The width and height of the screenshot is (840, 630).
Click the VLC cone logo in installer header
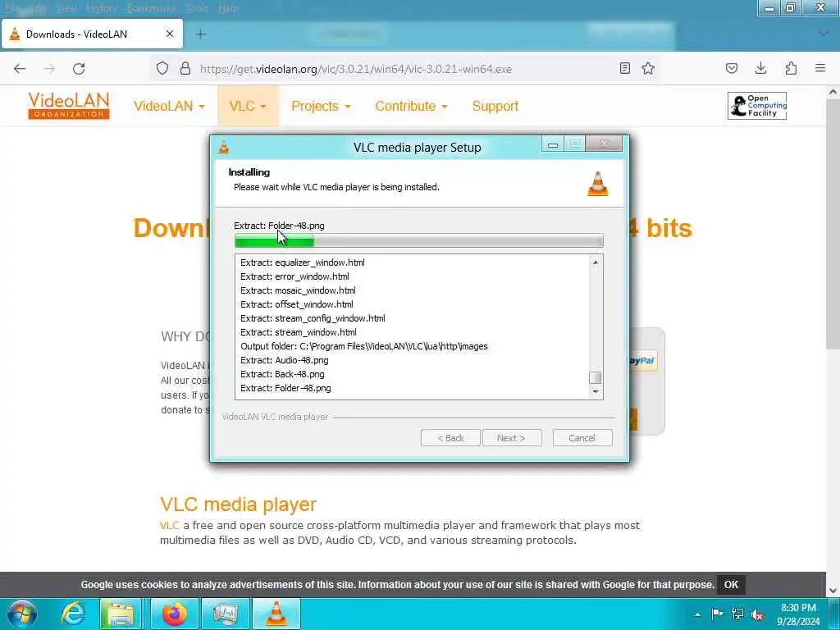(598, 184)
